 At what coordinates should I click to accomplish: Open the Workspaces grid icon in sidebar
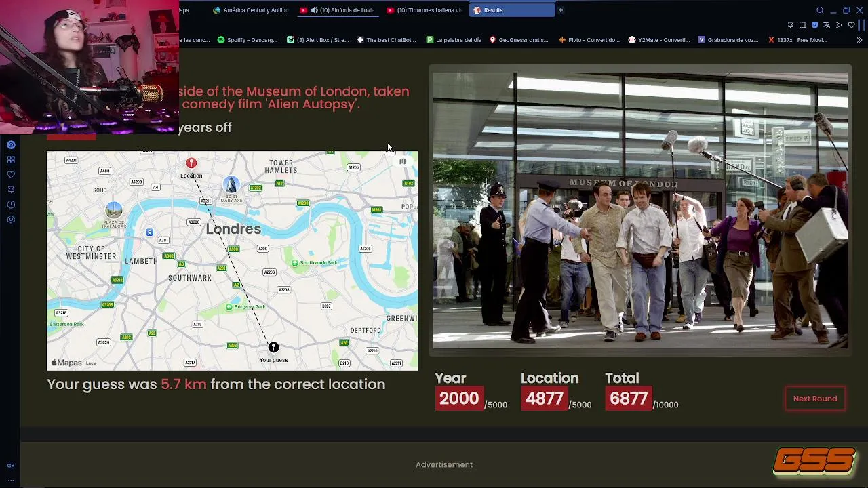tap(11, 159)
